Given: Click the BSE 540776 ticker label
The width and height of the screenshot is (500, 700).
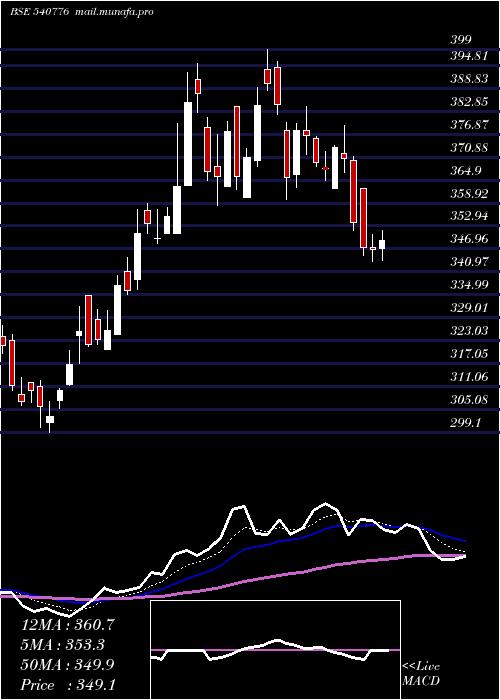Looking at the screenshot, I should click(39, 12).
